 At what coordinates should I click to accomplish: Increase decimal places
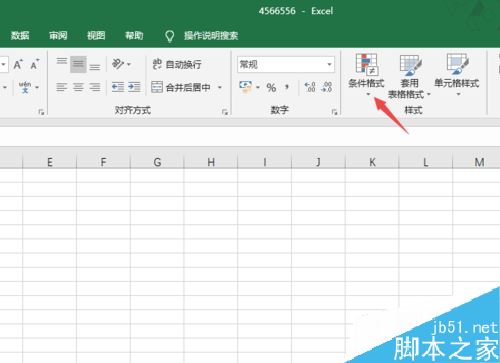coord(310,87)
